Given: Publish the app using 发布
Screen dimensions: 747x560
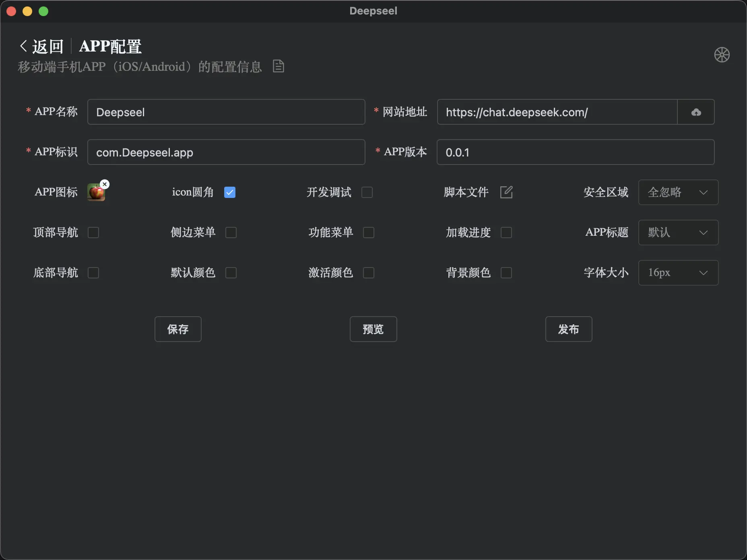Looking at the screenshot, I should (x=568, y=329).
